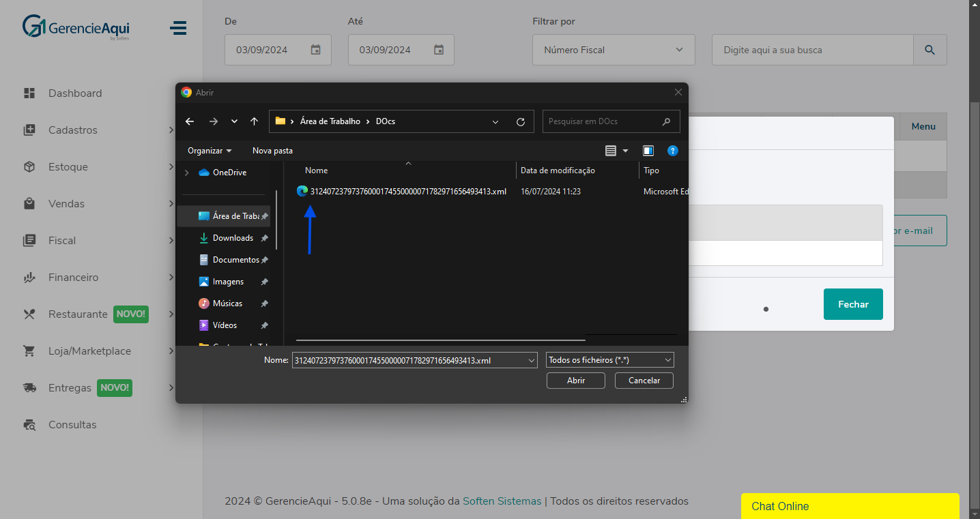This screenshot has height=519, width=980.
Task: Go forward in file dialog navigation
Action: coord(213,121)
